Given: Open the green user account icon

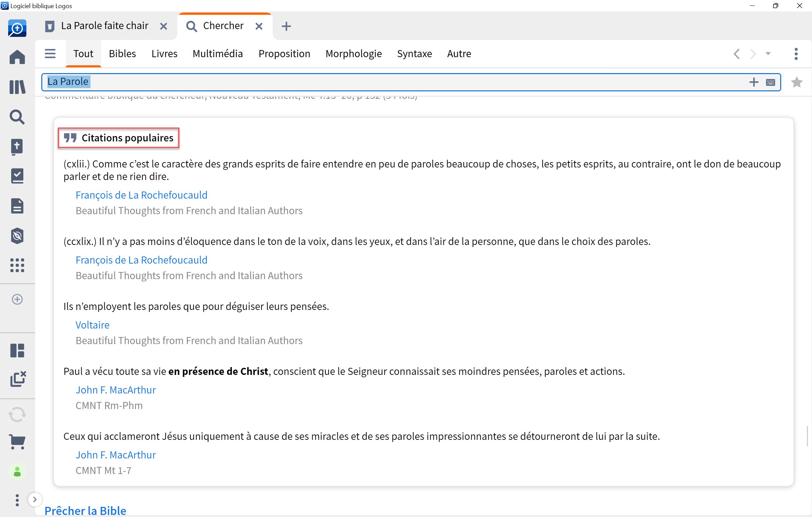Looking at the screenshot, I should [x=17, y=472].
